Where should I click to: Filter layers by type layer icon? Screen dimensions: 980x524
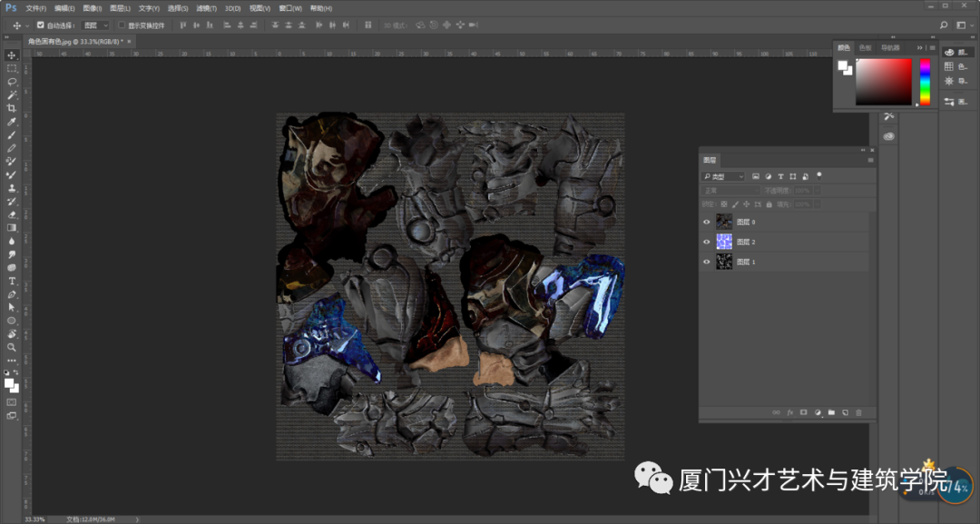(x=780, y=176)
